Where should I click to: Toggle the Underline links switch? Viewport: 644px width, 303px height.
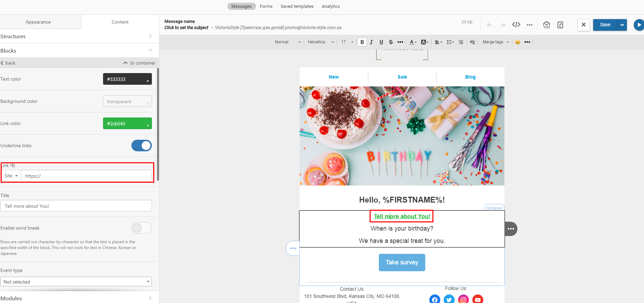tap(142, 146)
